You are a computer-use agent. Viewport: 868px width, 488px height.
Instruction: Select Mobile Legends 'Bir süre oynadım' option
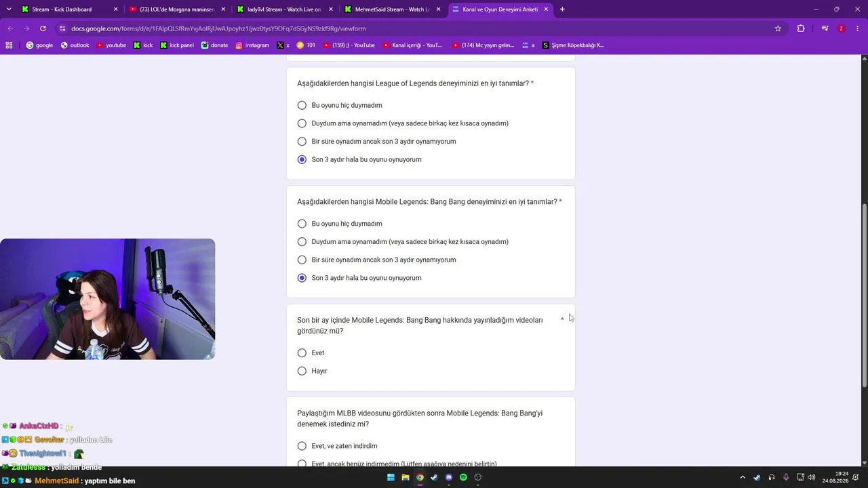302,260
